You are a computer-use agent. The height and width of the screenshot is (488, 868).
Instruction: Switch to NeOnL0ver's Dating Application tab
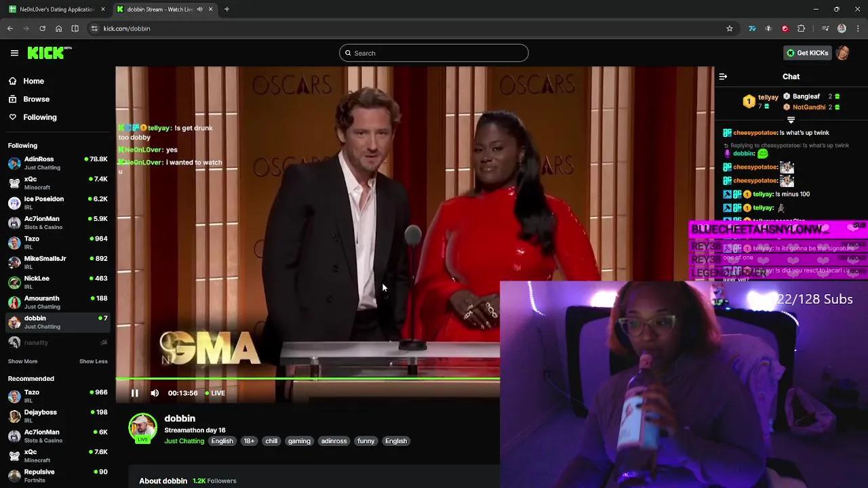(x=56, y=9)
